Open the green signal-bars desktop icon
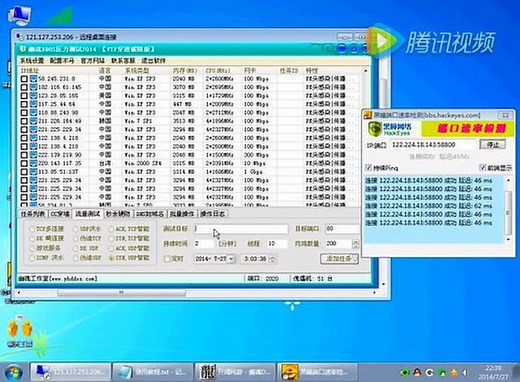Image resolution: width=520 pixels, height=382 pixels. (61, 15)
